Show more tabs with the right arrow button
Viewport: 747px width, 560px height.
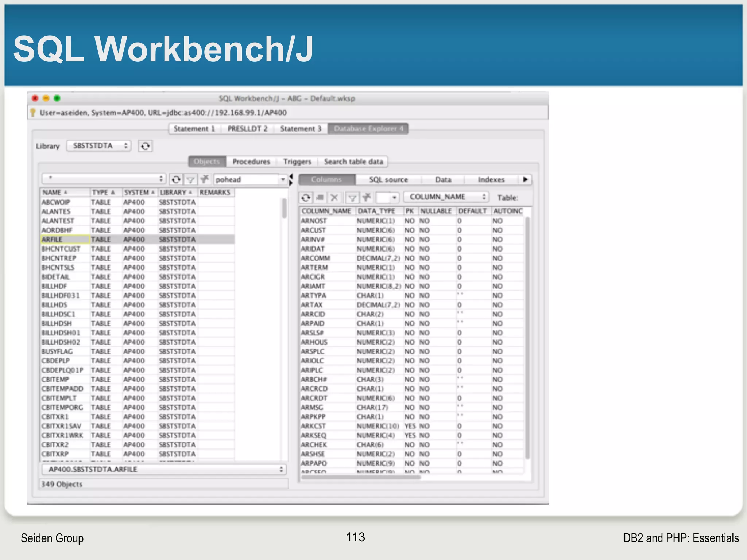(x=525, y=179)
